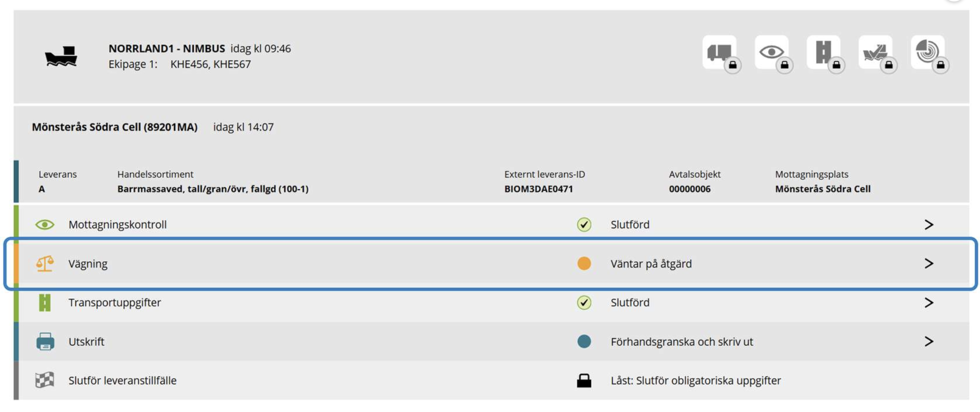Expand Vägning row using right chevron
Image resolution: width=980 pixels, height=412 pixels.
tap(929, 263)
